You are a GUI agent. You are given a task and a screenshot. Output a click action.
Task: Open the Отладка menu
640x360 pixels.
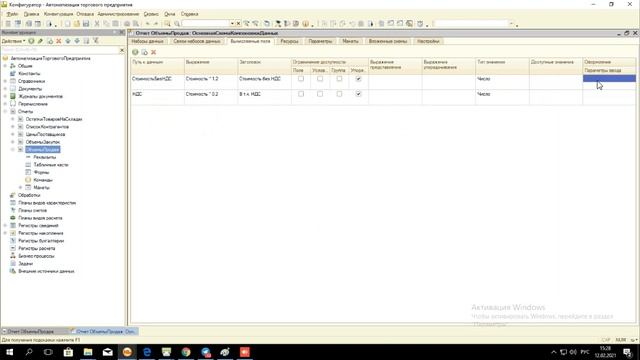(85, 14)
